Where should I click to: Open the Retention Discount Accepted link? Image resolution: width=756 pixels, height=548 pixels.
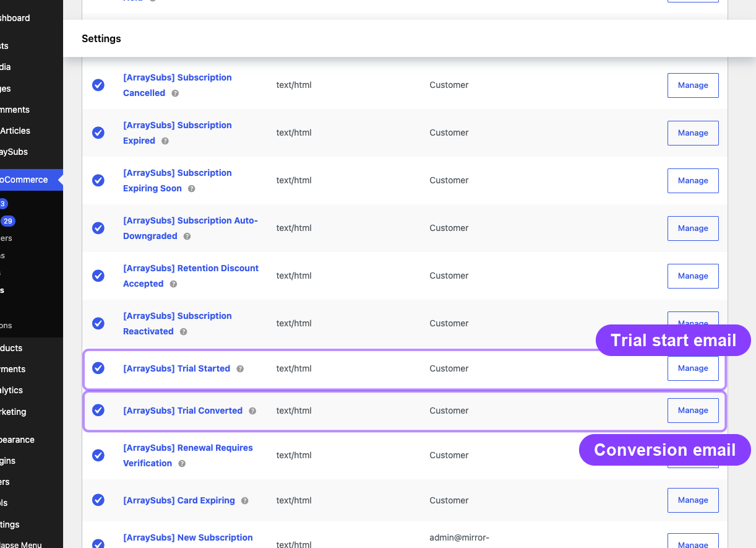click(x=191, y=276)
